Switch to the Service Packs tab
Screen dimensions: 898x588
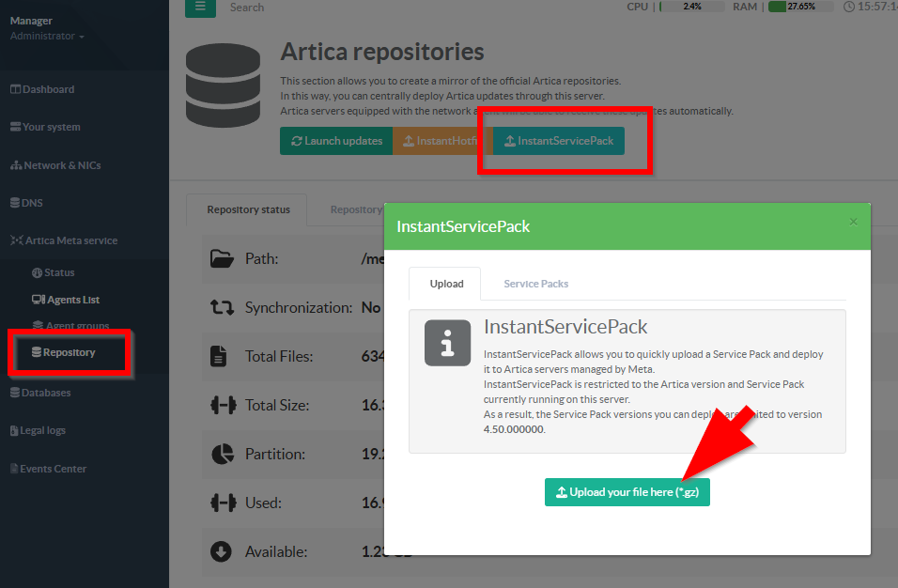click(x=535, y=284)
